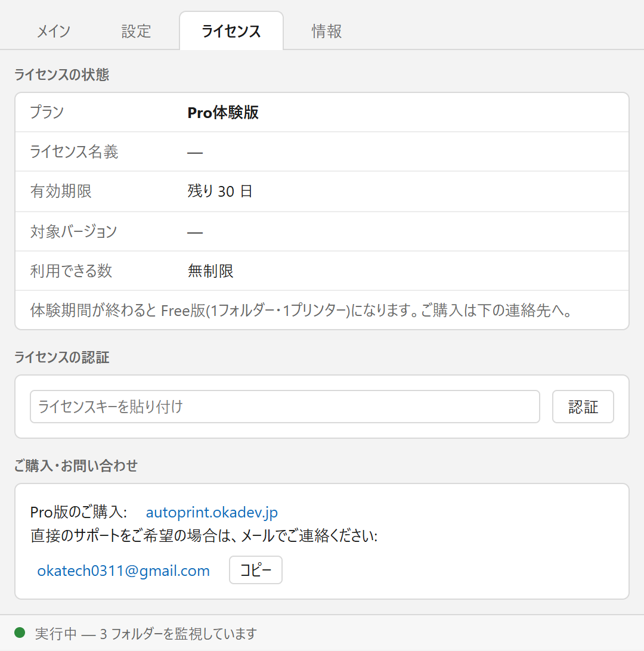
Task: Click the ライセンス名義 label
Action: point(75,151)
